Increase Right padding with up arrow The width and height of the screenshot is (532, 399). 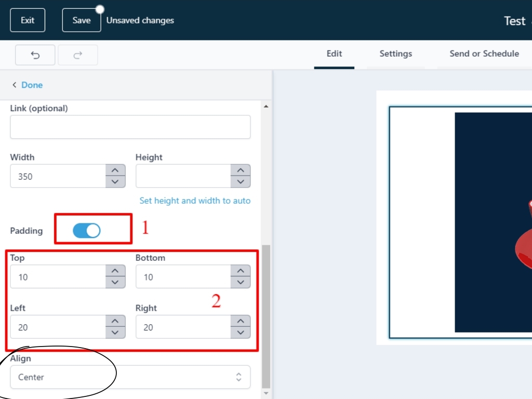(x=241, y=321)
